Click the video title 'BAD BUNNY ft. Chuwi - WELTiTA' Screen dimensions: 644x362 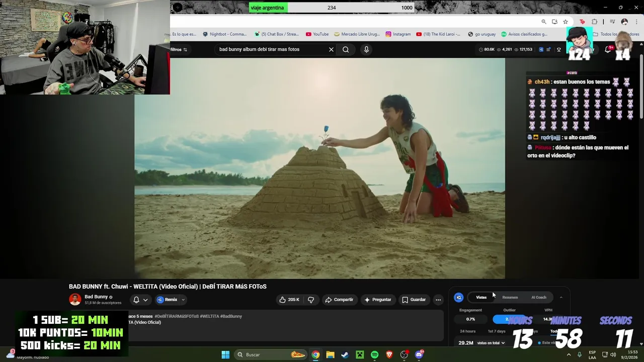(168, 287)
